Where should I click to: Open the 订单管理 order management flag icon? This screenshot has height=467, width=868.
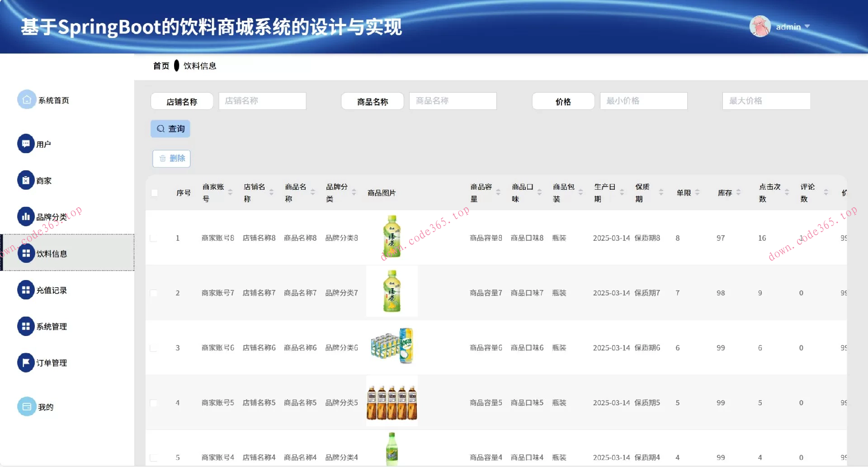[26, 362]
